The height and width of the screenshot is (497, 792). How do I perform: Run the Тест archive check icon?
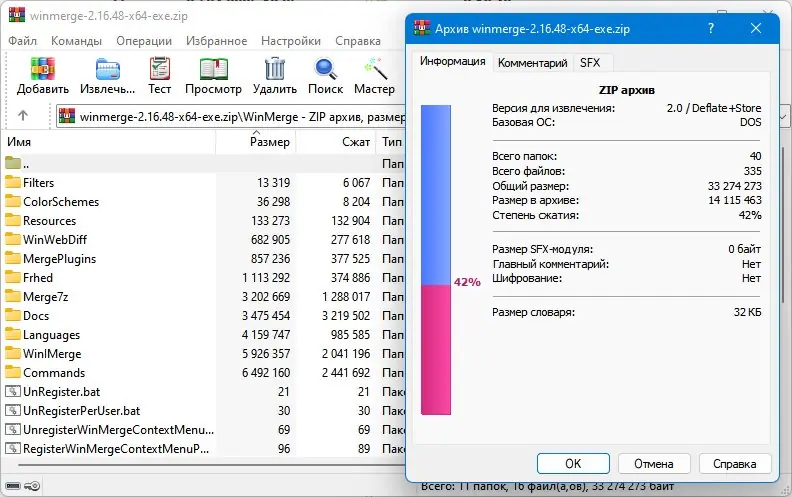click(x=160, y=69)
